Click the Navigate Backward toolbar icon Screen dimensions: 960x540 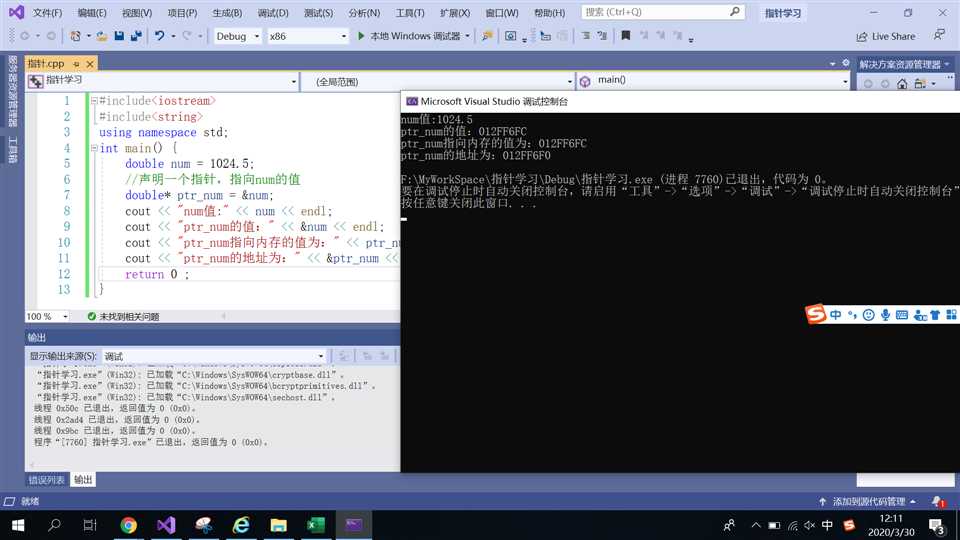tap(25, 36)
